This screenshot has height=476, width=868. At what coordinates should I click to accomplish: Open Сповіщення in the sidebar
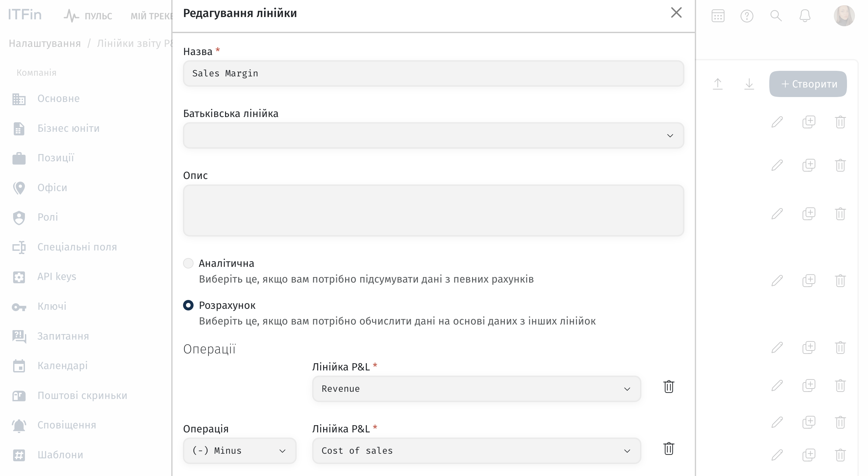coord(67,425)
